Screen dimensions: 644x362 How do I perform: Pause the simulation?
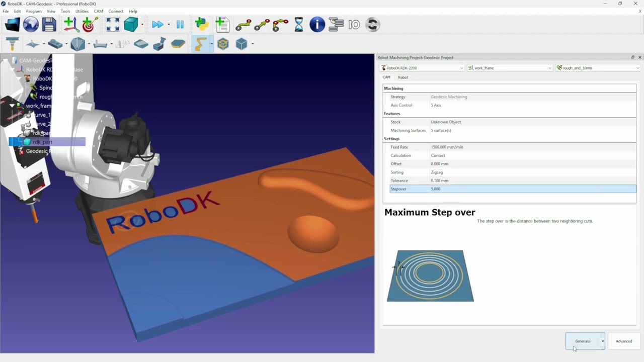coord(180,24)
